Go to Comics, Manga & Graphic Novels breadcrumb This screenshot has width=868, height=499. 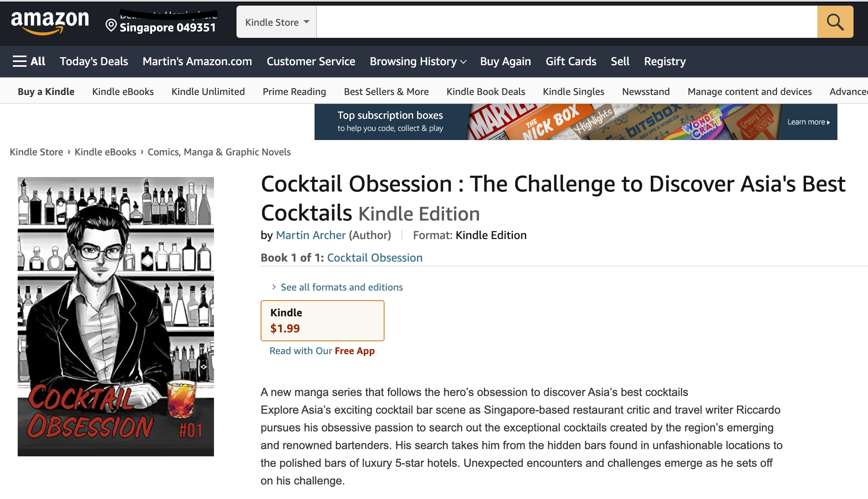click(219, 152)
